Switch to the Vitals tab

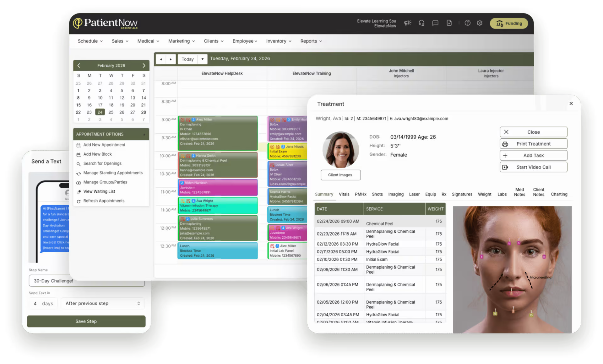pyautogui.click(x=344, y=195)
